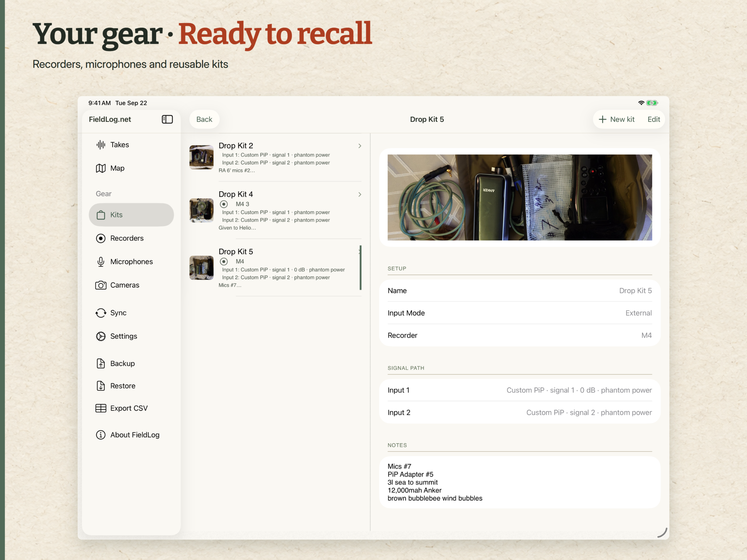Select Export CSV menu item
The width and height of the screenshot is (747, 560).
click(x=131, y=408)
